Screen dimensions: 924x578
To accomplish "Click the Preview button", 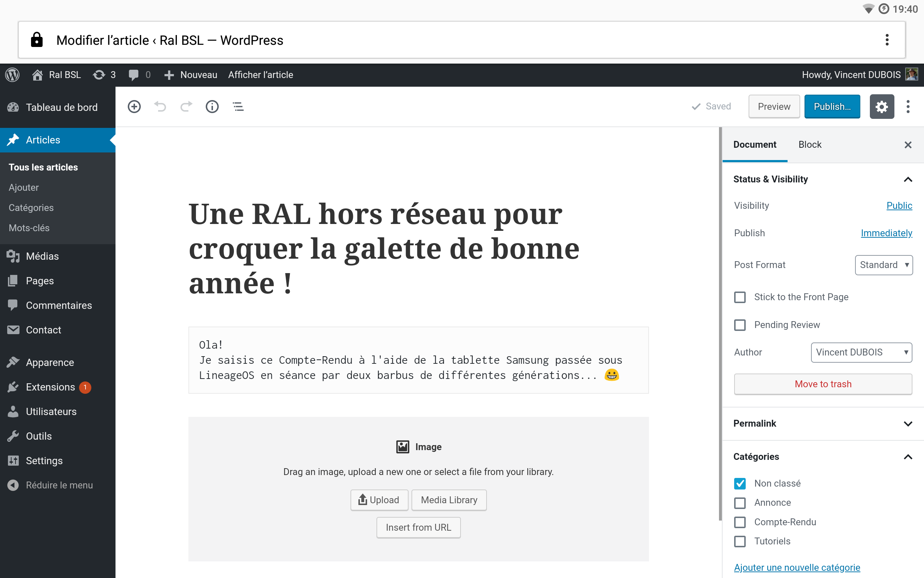I will [774, 107].
